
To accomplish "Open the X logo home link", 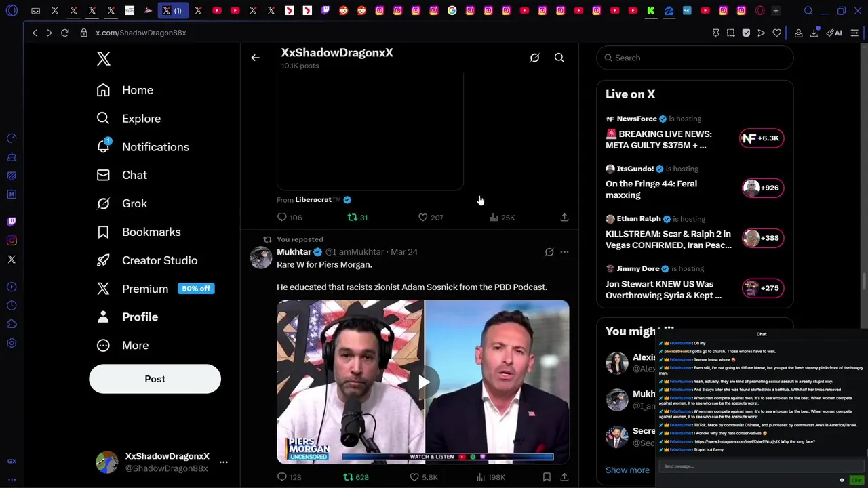I will (x=103, y=59).
